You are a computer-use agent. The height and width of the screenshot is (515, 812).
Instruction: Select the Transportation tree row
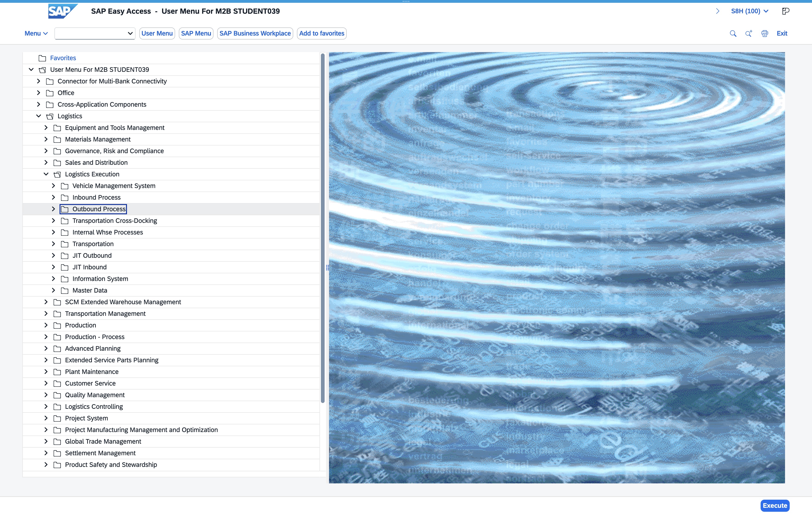(171, 244)
